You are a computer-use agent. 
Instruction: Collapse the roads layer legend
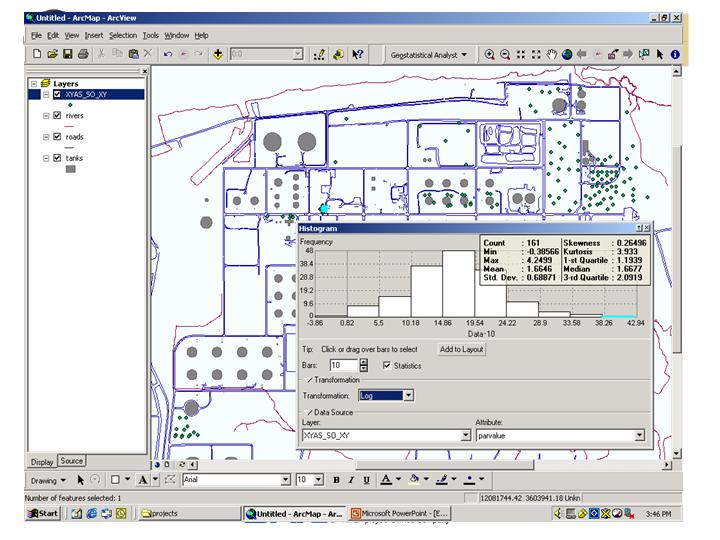[x=46, y=137]
